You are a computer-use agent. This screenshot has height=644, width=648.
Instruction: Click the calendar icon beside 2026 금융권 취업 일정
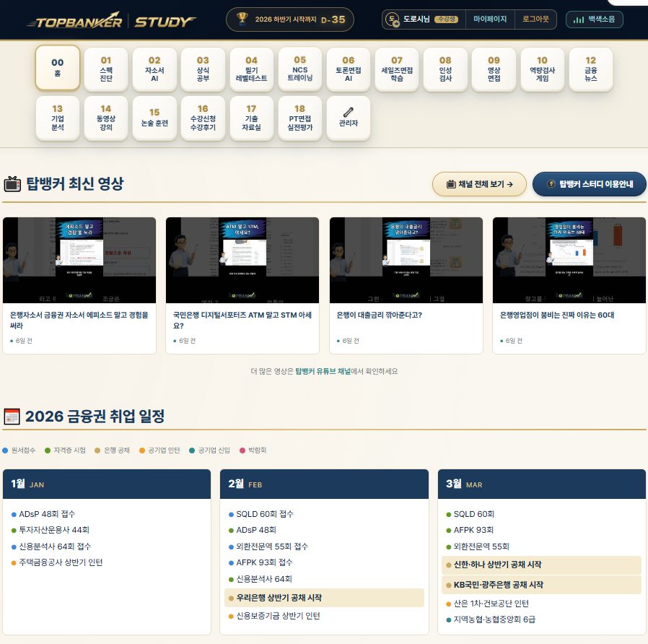click(12, 417)
